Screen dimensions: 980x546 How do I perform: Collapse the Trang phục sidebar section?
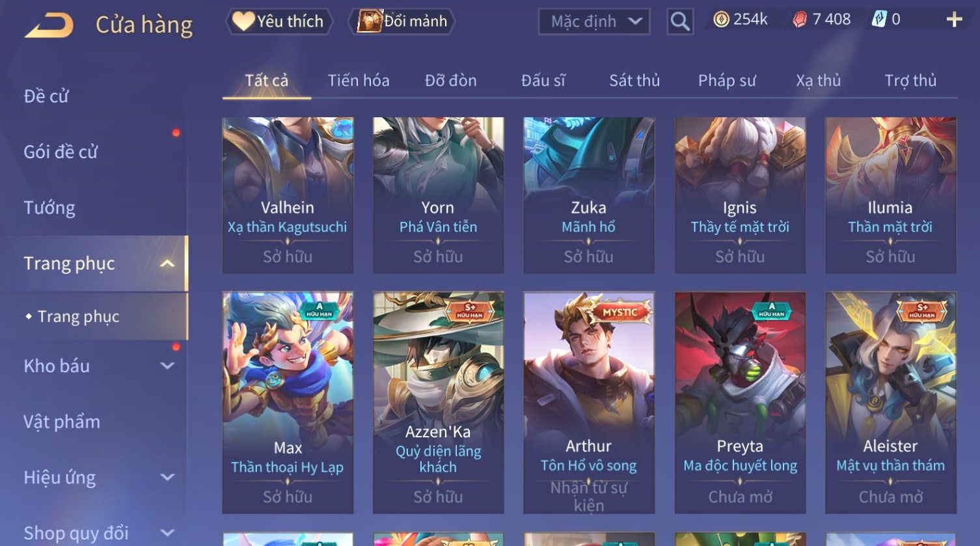pyautogui.click(x=167, y=264)
